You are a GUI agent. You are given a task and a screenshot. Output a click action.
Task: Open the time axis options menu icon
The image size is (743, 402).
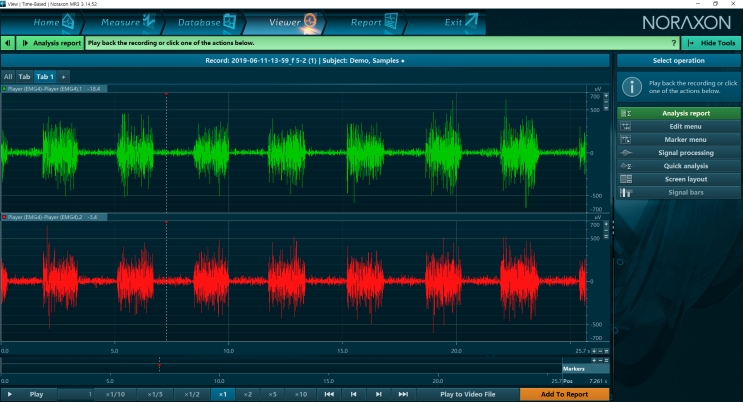(607, 351)
